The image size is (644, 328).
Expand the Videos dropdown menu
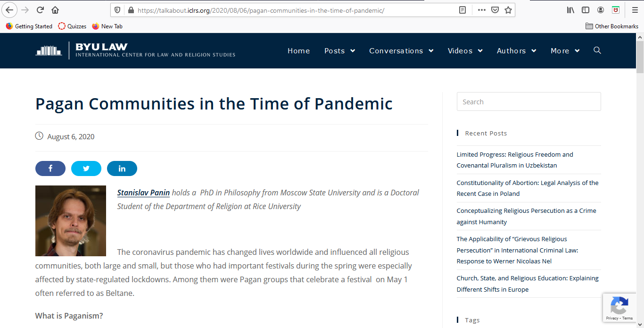(465, 51)
